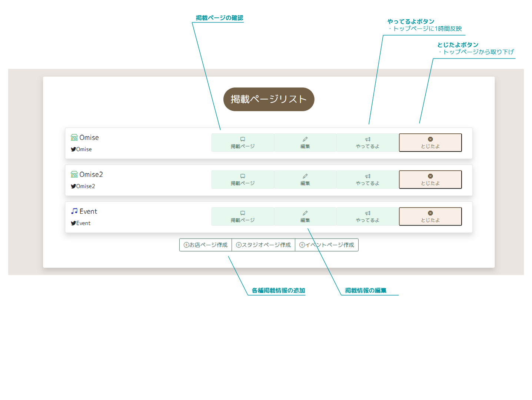The width and height of the screenshot is (532, 400).
Task: Click やってるよ in the Omise2 row
Action: [x=368, y=180]
